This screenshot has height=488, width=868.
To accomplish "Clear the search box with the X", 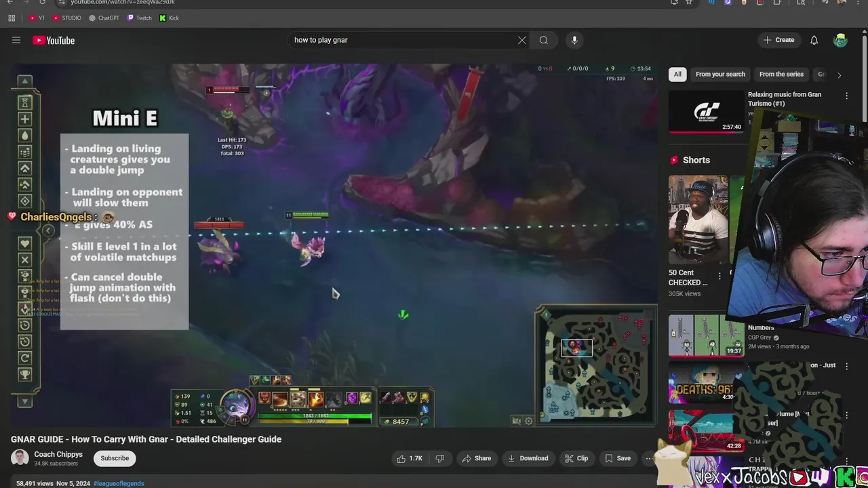I will [x=522, y=40].
